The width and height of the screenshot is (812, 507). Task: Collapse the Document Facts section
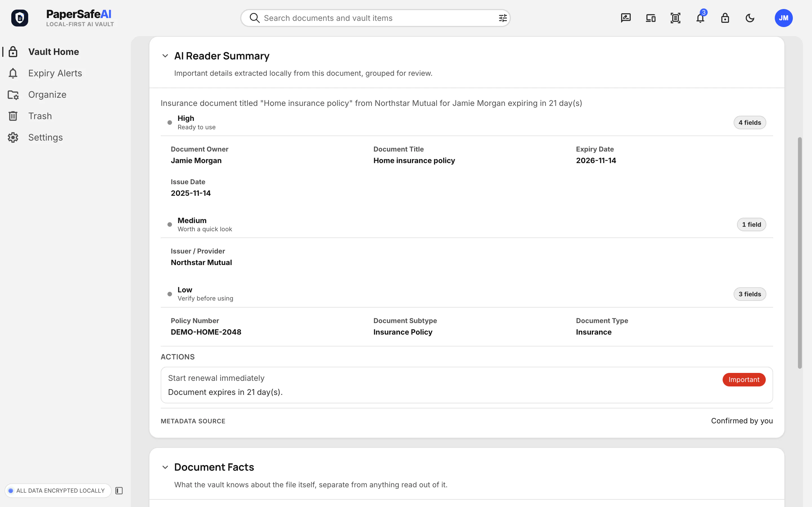point(165,467)
